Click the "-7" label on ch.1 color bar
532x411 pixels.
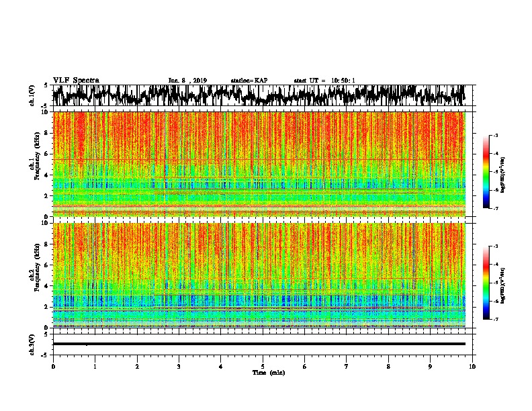[495, 208]
